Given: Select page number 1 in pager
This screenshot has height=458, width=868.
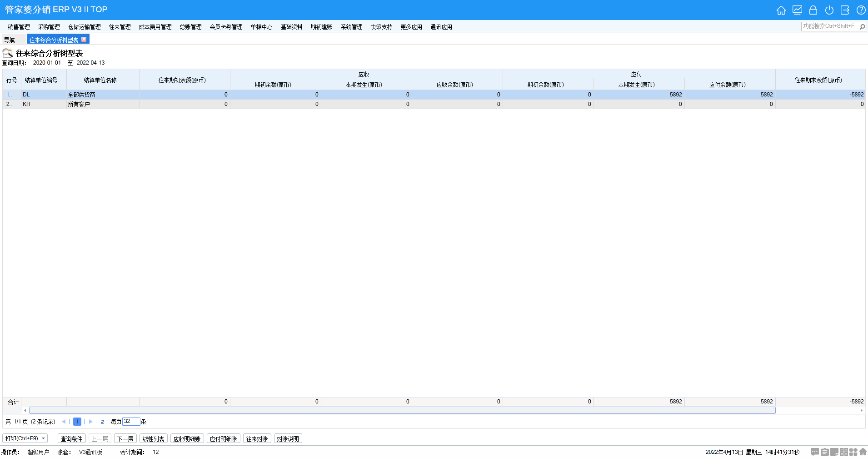Looking at the screenshot, I should (x=77, y=422).
